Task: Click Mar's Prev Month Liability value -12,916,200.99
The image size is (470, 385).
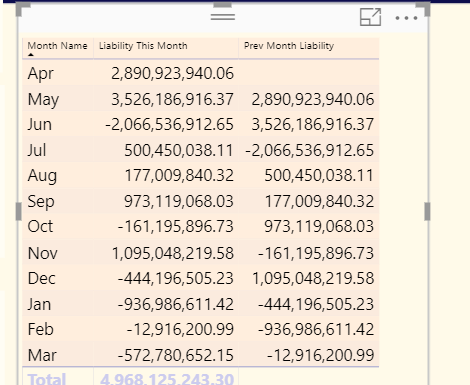Action: pos(321,355)
